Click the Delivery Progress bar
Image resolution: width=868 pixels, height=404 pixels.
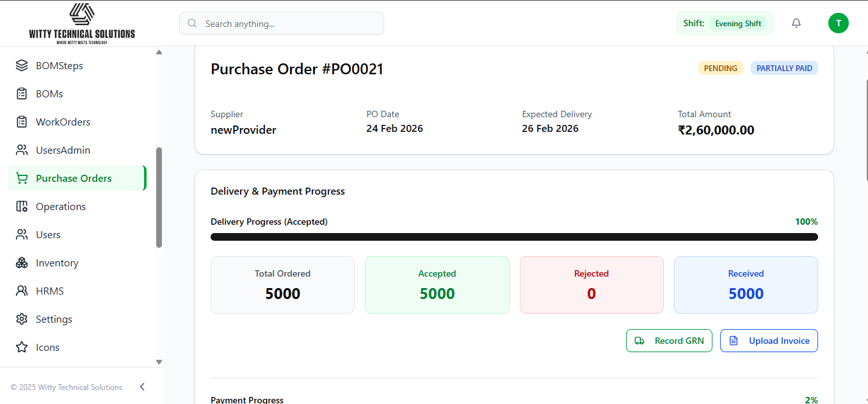[514, 236]
